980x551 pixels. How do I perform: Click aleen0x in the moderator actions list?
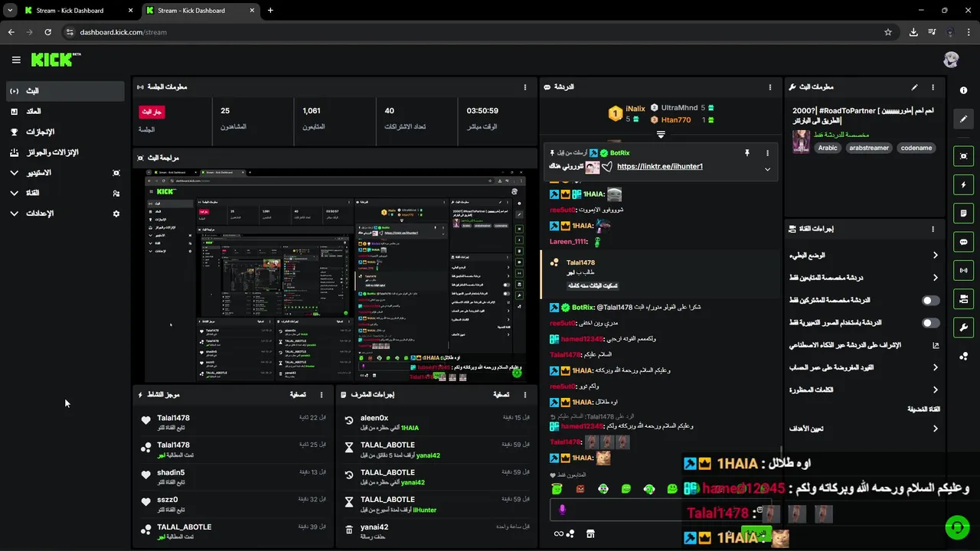click(x=374, y=419)
